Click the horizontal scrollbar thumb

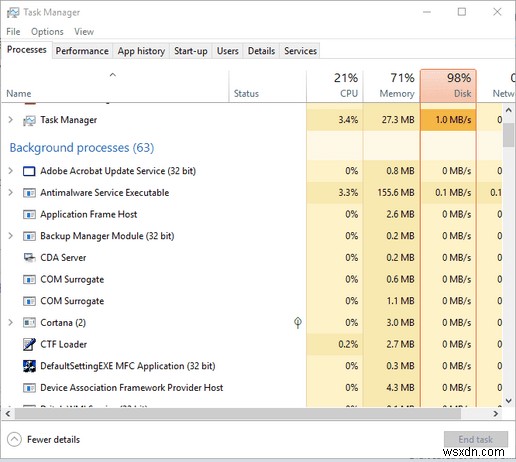pos(238,414)
